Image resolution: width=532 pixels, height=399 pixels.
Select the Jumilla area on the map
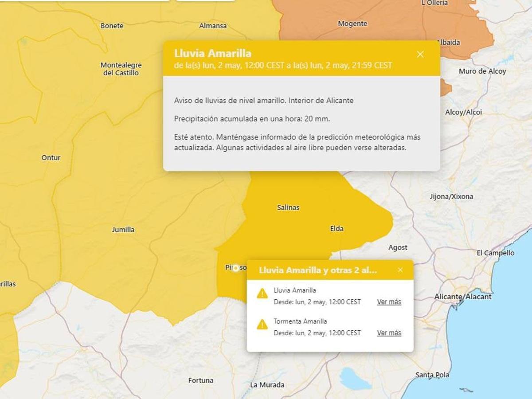(x=123, y=230)
